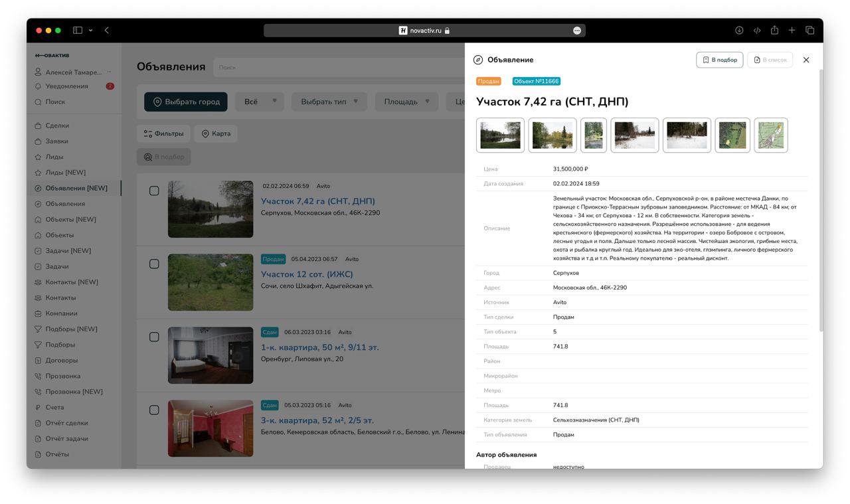Click the Прозвонка phone icon without NEW

coord(38,376)
